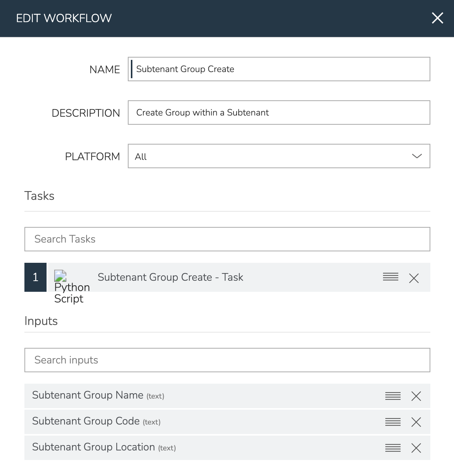Image resolution: width=454 pixels, height=476 pixels.
Task: Select the Subtenant Group Code input label
Action: click(x=86, y=421)
